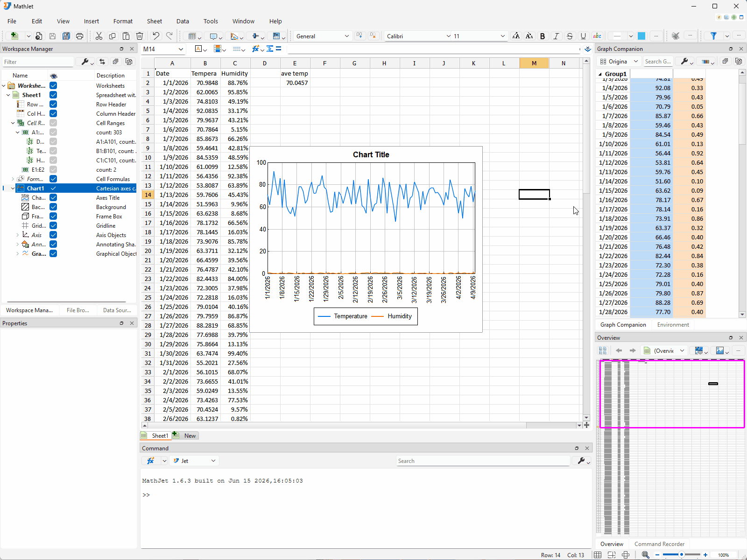Toggle visibility checkbox for Axes Title
Image resolution: width=747 pixels, height=560 pixels.
53,197
